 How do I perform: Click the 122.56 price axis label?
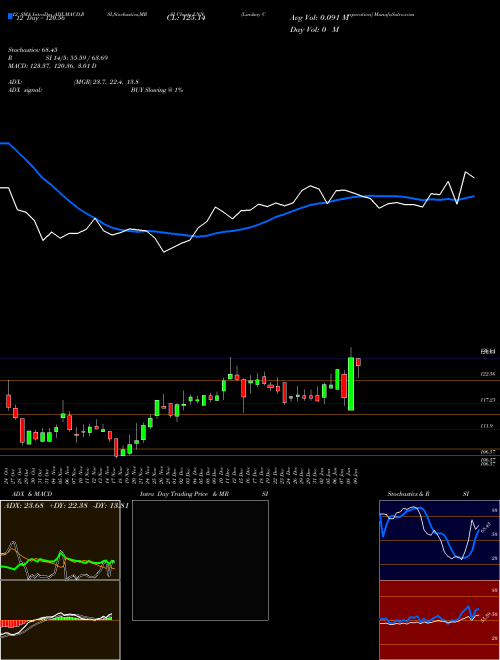[488, 374]
